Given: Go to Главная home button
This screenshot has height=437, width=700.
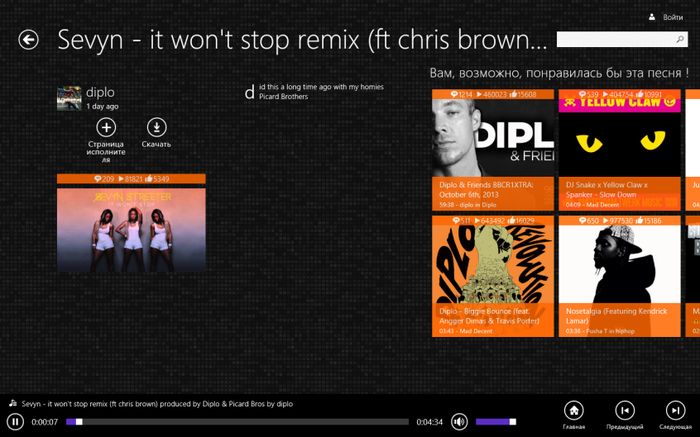Looking at the screenshot, I should (574, 409).
